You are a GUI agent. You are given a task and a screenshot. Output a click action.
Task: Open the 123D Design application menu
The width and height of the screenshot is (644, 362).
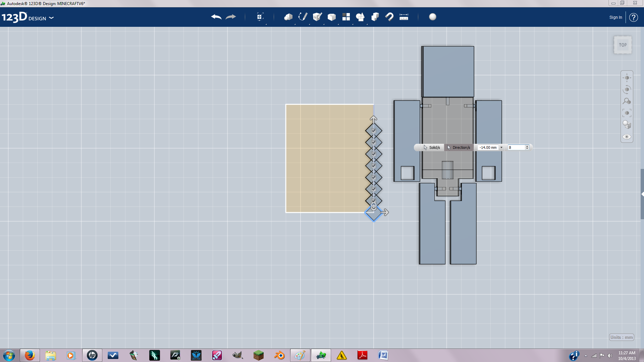click(x=28, y=17)
